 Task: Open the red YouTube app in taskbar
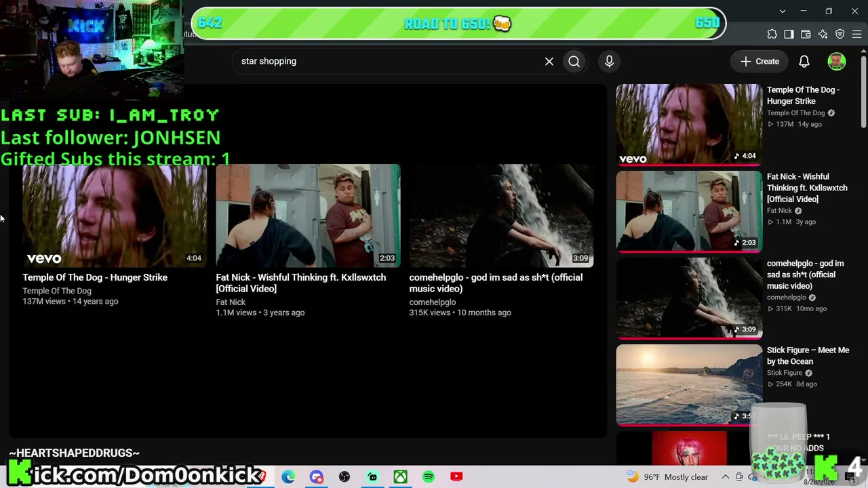coord(456,476)
